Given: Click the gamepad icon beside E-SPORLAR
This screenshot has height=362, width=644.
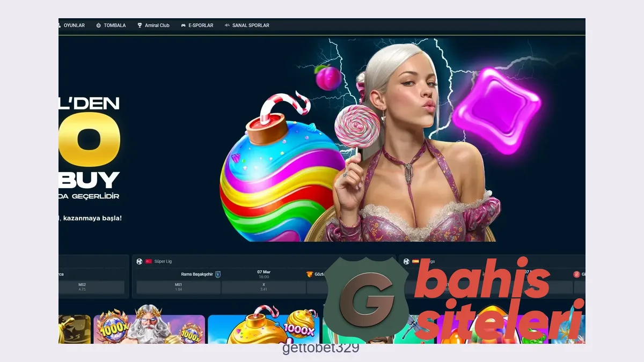Looking at the screenshot, I should coord(183,25).
